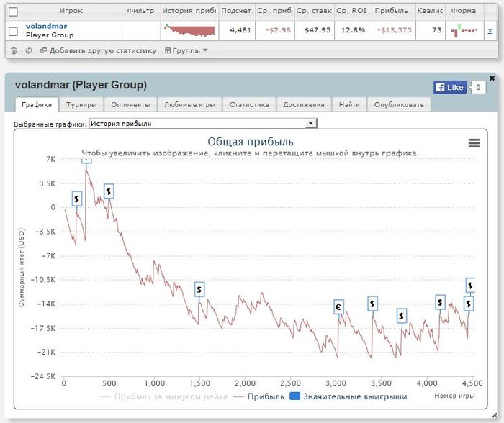Click dollar marker near game 3,400

(372, 304)
